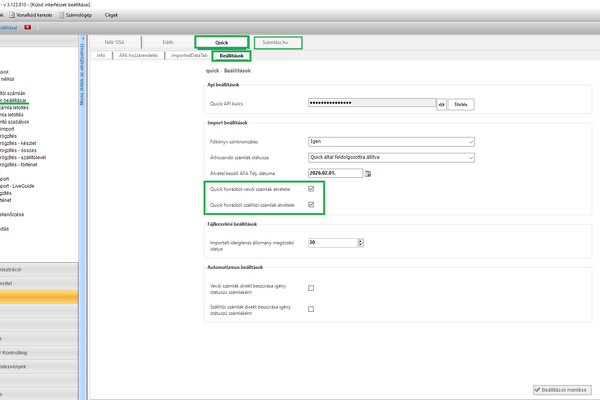
Task: Click the 'quick - Beállítások' heading text
Action: click(x=228, y=71)
